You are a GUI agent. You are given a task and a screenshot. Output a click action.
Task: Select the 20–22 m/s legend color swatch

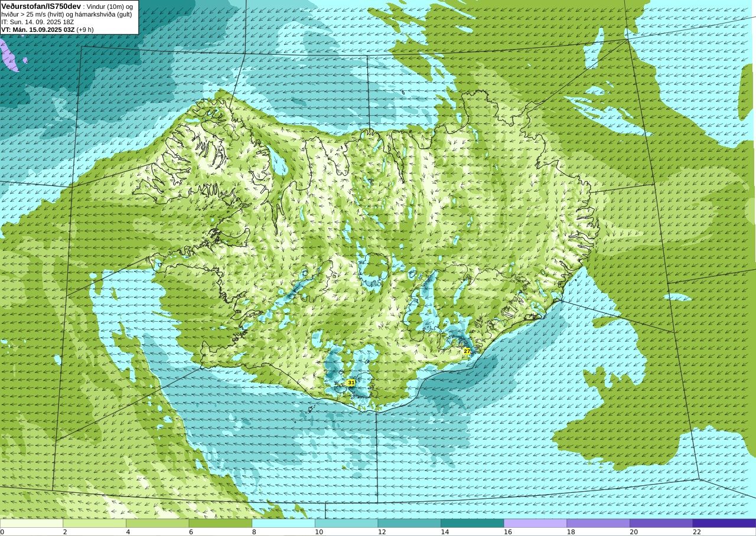click(x=661, y=523)
